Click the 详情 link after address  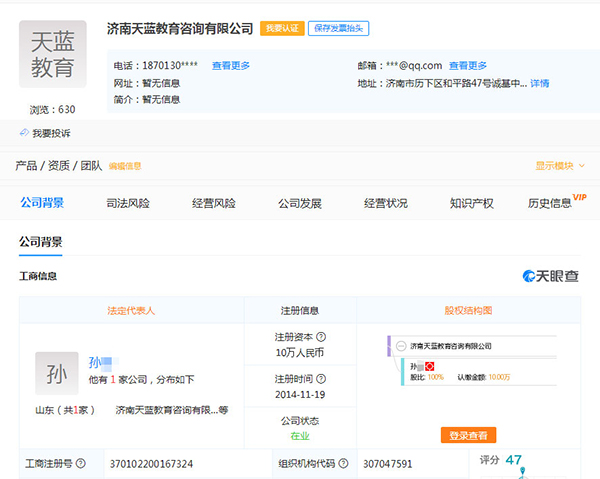tap(539, 83)
